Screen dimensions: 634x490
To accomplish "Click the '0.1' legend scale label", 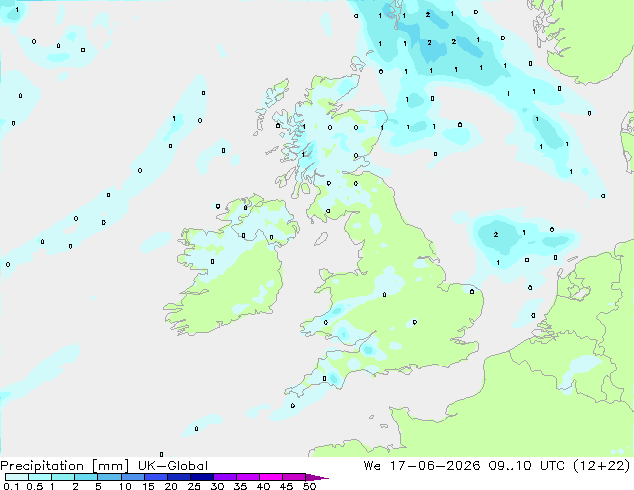I will click(11, 486).
